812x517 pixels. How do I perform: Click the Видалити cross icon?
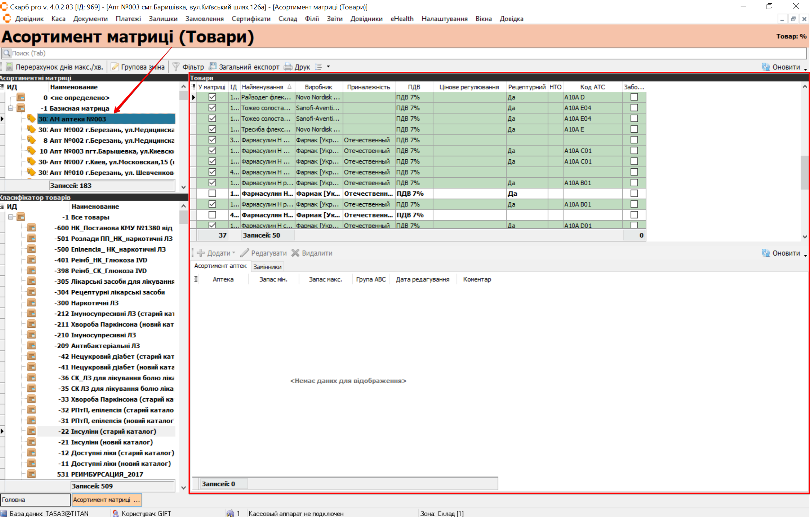[x=296, y=253]
